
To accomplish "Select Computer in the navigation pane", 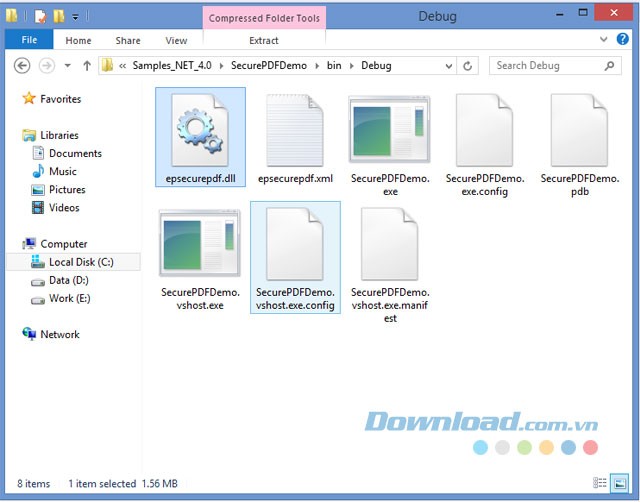I will point(64,244).
